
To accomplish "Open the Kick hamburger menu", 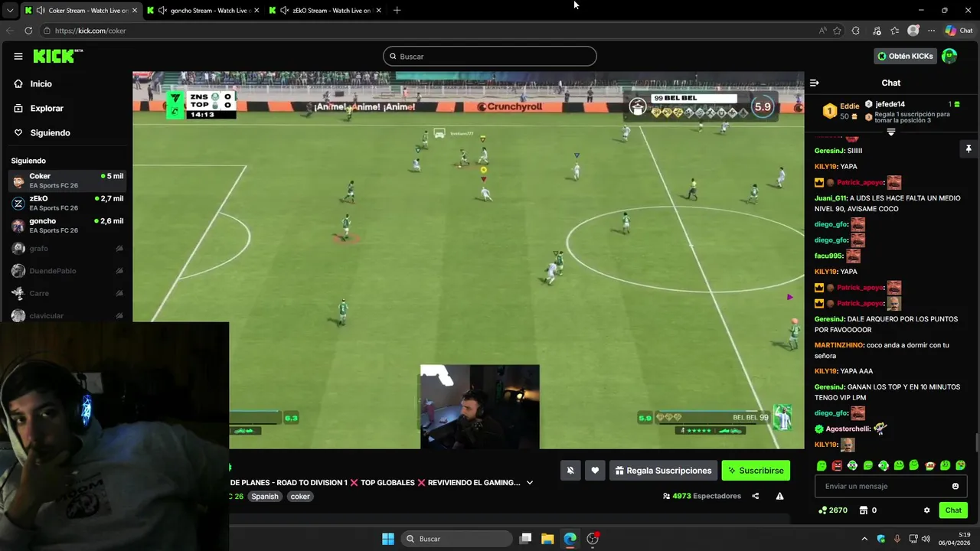I will pyautogui.click(x=18, y=56).
